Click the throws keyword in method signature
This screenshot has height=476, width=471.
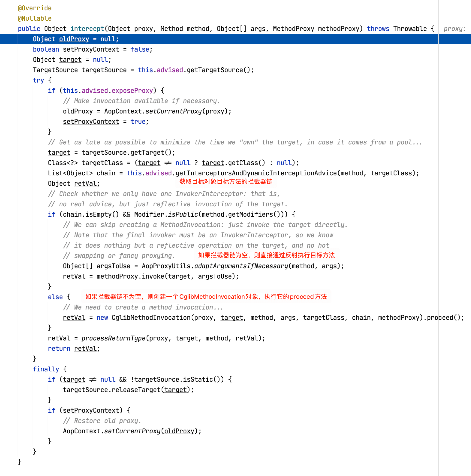coord(378,29)
